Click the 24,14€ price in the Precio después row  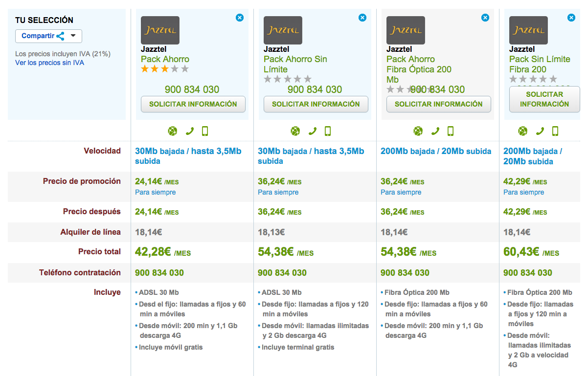pos(148,212)
